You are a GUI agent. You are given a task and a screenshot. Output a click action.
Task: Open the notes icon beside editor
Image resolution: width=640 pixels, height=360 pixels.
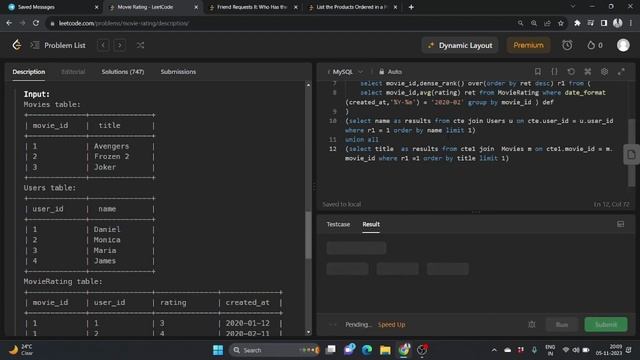[x=631, y=155]
